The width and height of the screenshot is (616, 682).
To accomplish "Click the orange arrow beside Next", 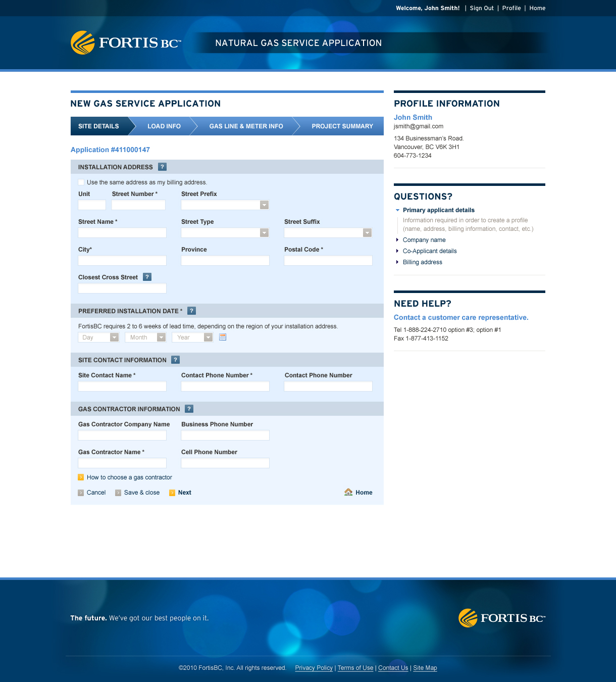I will coord(172,493).
